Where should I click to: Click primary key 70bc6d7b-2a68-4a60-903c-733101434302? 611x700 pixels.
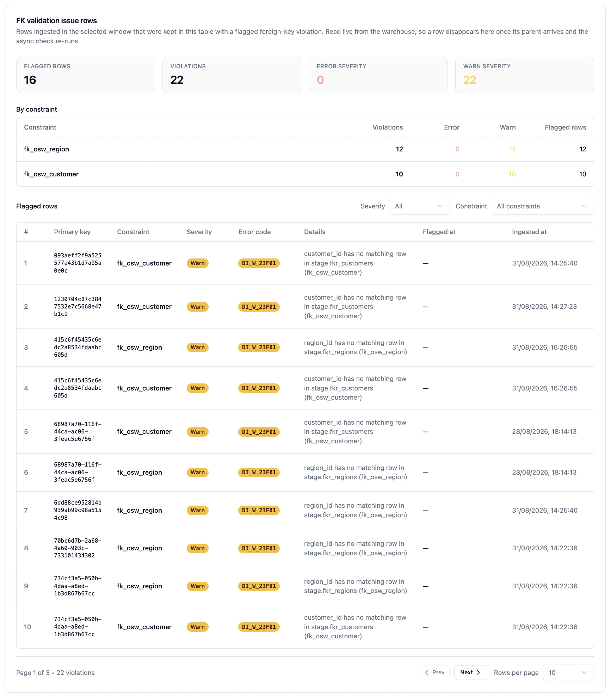[x=78, y=548]
